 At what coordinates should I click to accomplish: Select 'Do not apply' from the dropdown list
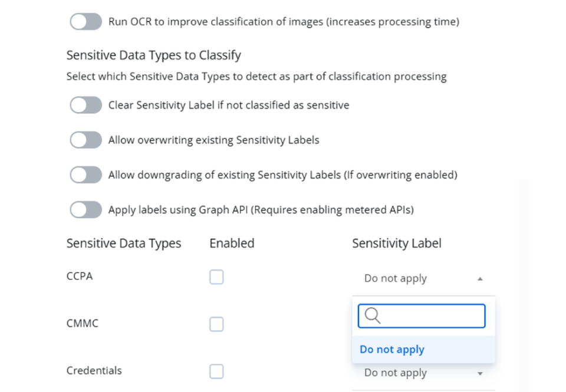tap(391, 349)
